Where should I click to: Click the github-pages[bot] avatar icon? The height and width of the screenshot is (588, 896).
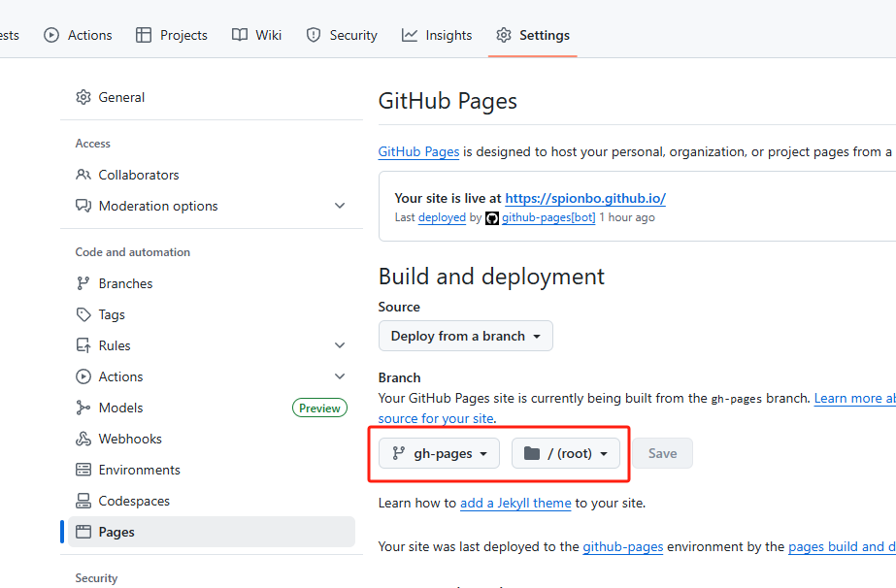492,217
